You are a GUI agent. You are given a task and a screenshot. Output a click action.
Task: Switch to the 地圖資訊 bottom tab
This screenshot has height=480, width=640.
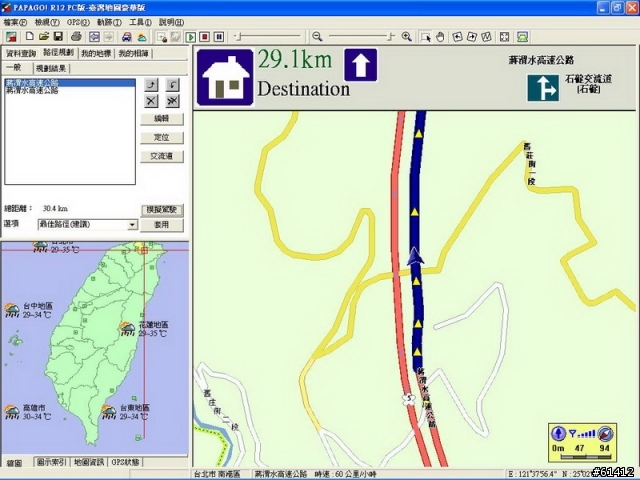pyautogui.click(x=89, y=462)
